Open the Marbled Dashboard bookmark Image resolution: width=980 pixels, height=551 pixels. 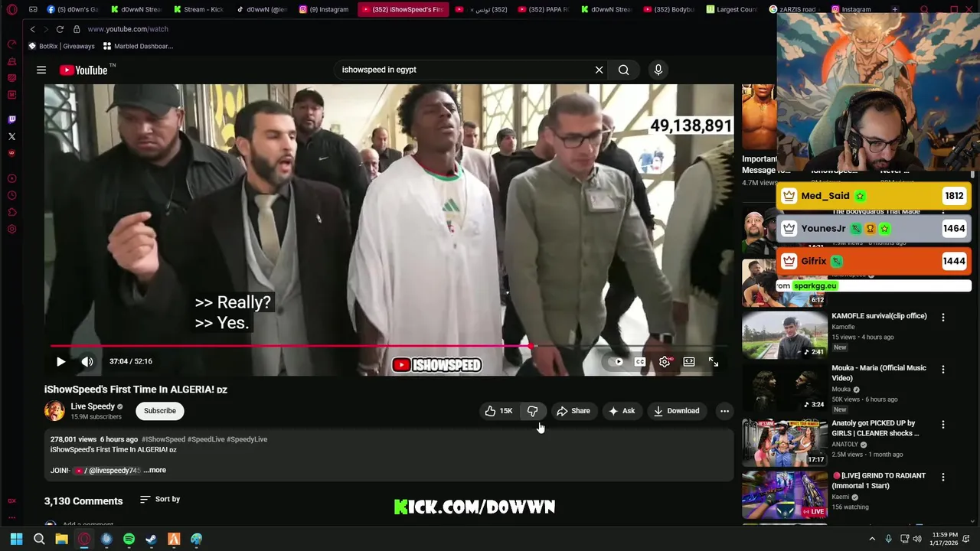pos(138,46)
